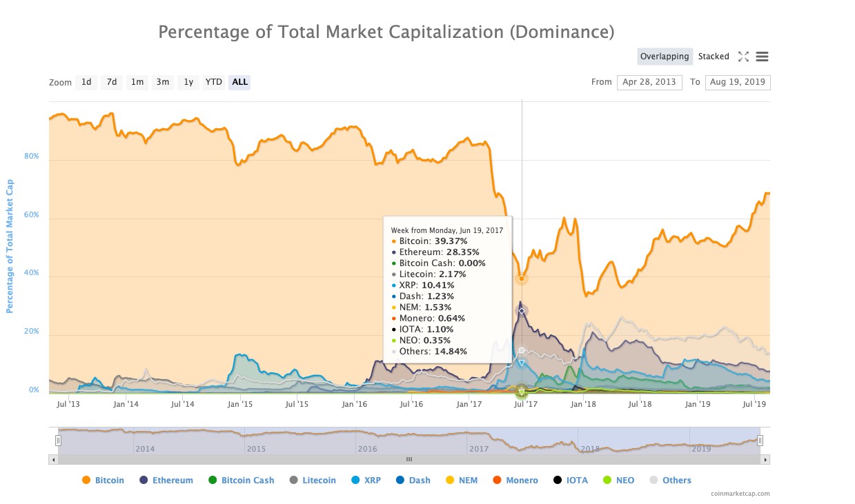The image size is (855, 504).
Task: Set zoom range to YTD
Action: 214,82
